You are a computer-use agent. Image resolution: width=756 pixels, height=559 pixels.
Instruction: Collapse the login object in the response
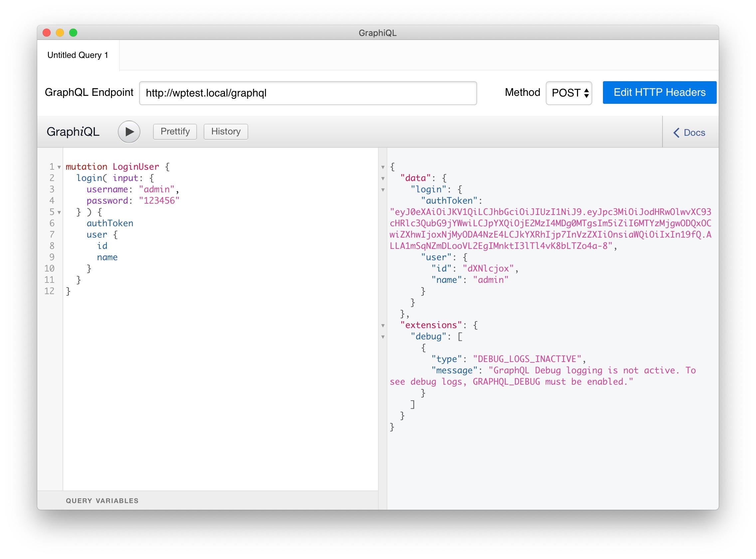pyautogui.click(x=383, y=190)
